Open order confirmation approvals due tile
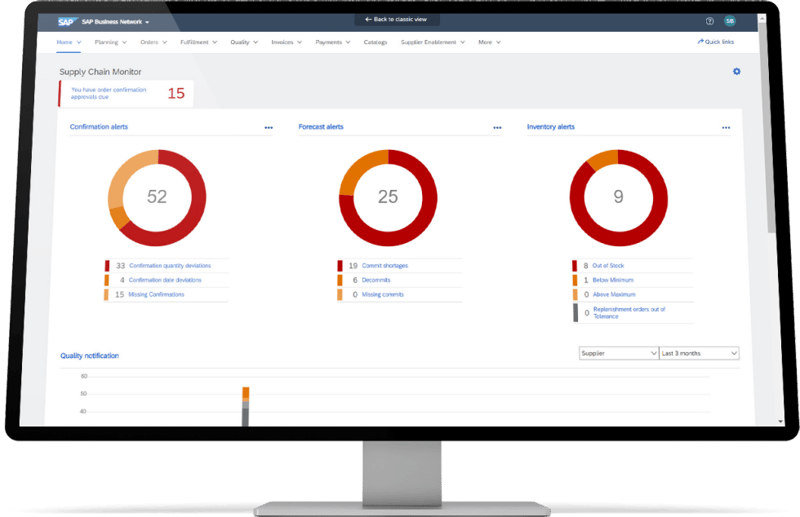800x517 pixels. coord(126,93)
